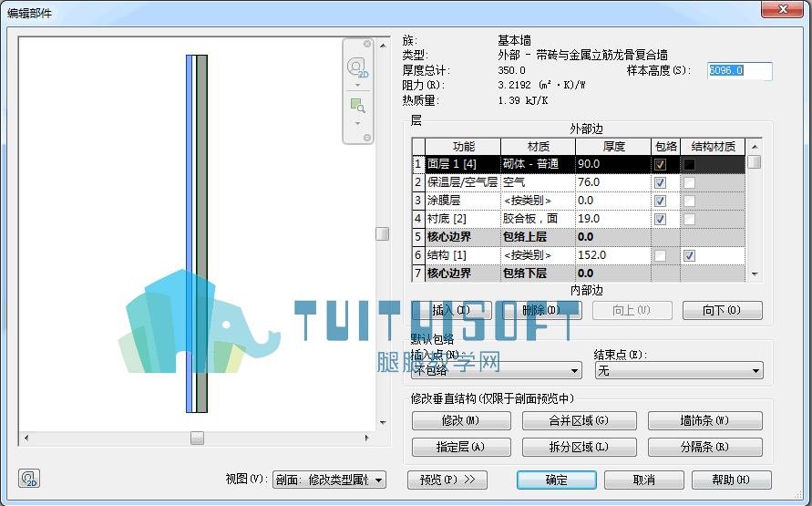Click the 样本高度 input field
The image size is (812, 506).
point(739,71)
